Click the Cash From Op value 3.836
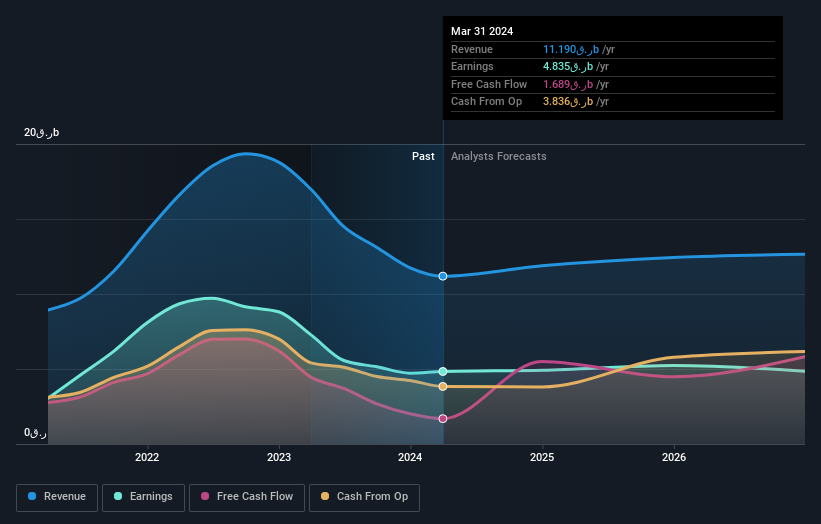The image size is (821, 524). click(568, 102)
